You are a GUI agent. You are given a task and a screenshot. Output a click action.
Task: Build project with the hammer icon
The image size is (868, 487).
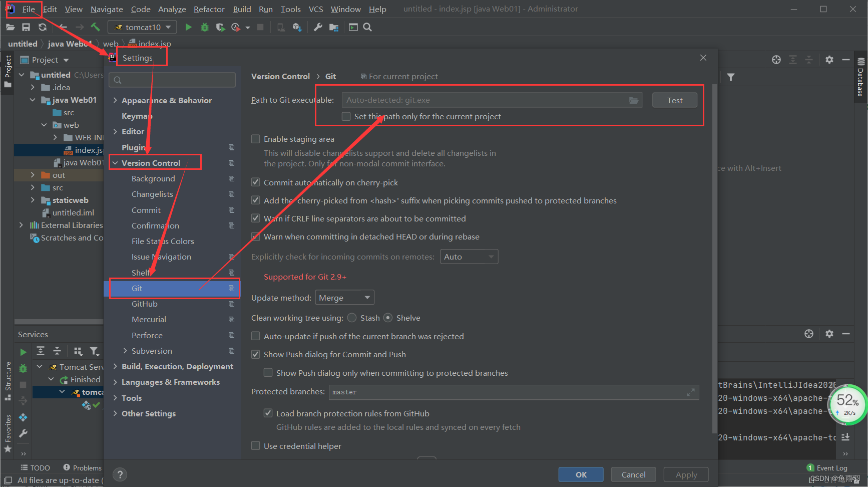tap(95, 27)
